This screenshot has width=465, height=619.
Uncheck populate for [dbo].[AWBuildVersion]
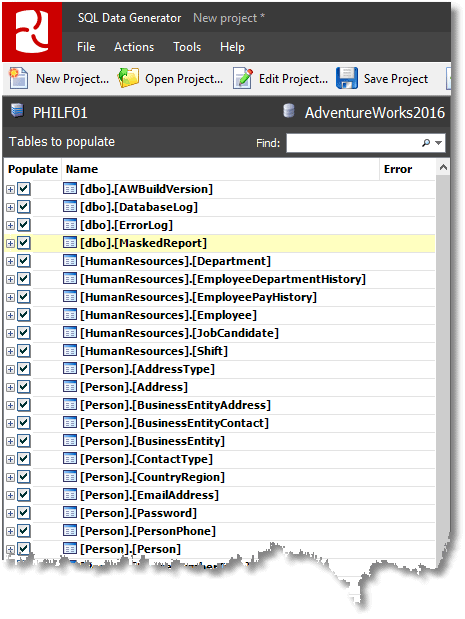(24, 189)
